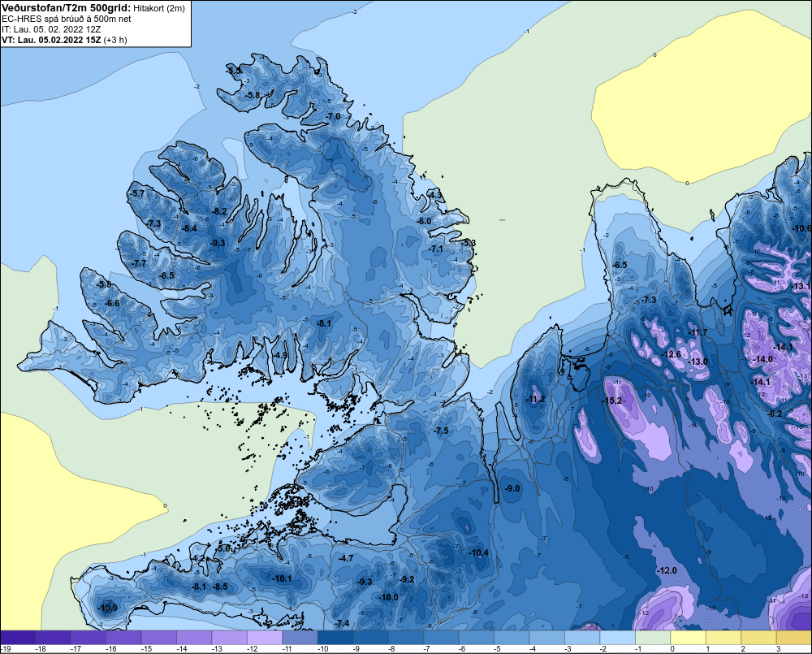812x654 pixels.
Task: Click the -12.6 temperature value
Action: [x=672, y=355]
